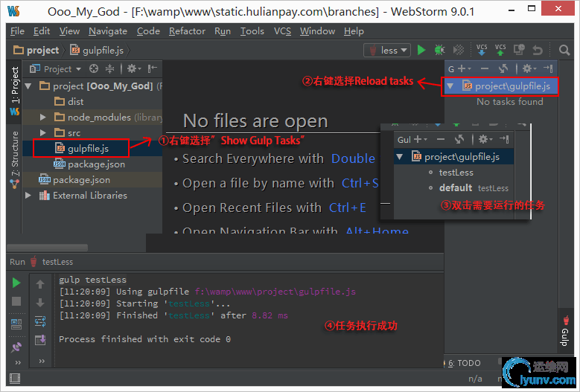580x392 pixels.
Task: Open Gulp tool window side tab
Action: 565,332
